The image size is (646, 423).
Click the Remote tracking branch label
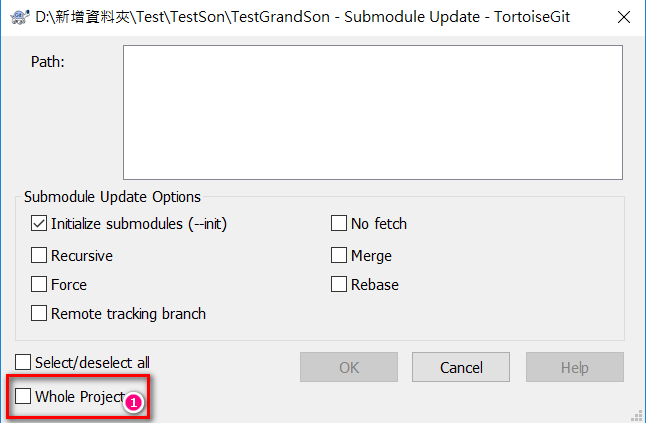coord(128,314)
